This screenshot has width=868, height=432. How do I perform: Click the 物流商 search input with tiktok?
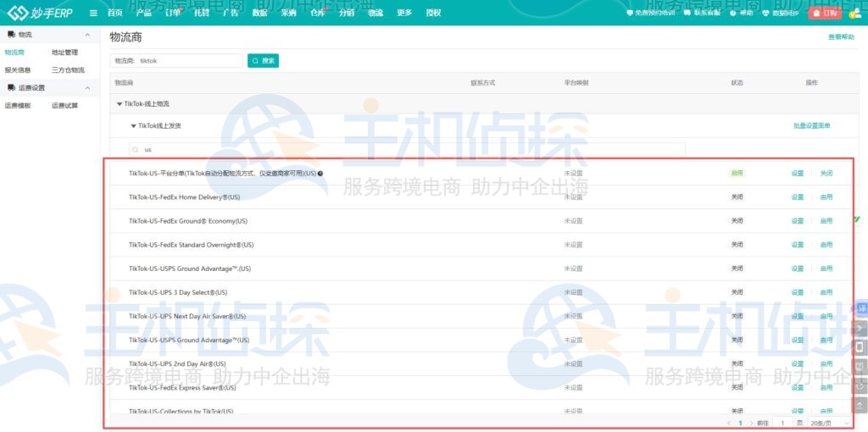(176, 61)
